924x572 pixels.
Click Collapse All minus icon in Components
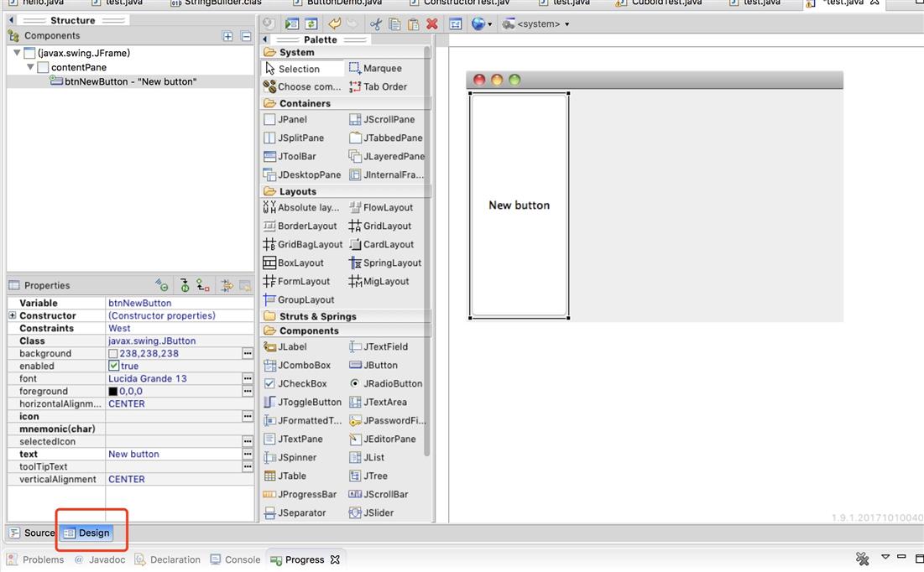[247, 37]
